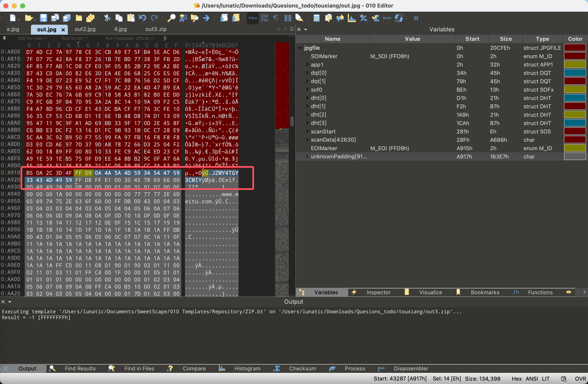Switch to the a.jpg file tab
The image size is (588, 384).
(13, 29)
